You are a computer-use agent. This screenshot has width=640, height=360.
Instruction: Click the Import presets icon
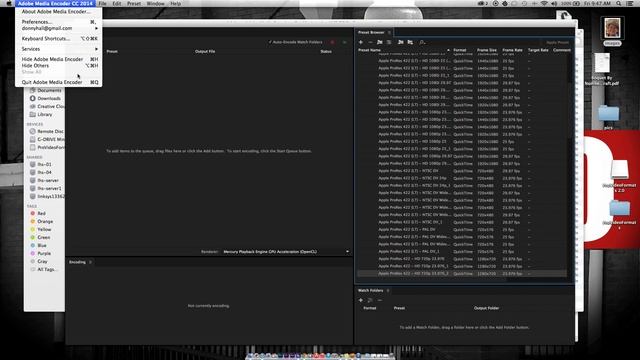401,42
